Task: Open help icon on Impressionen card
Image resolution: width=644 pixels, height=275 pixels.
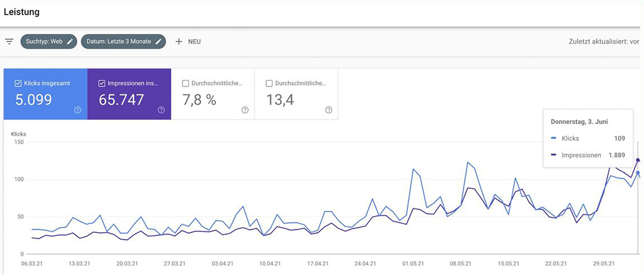Action: (161, 110)
